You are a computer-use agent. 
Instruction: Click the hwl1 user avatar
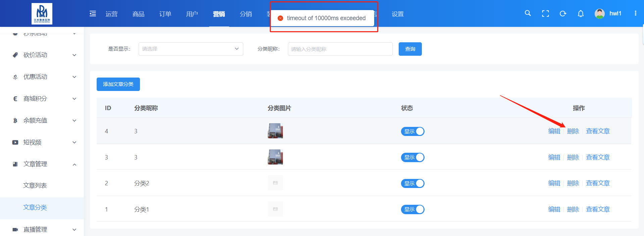click(x=599, y=13)
